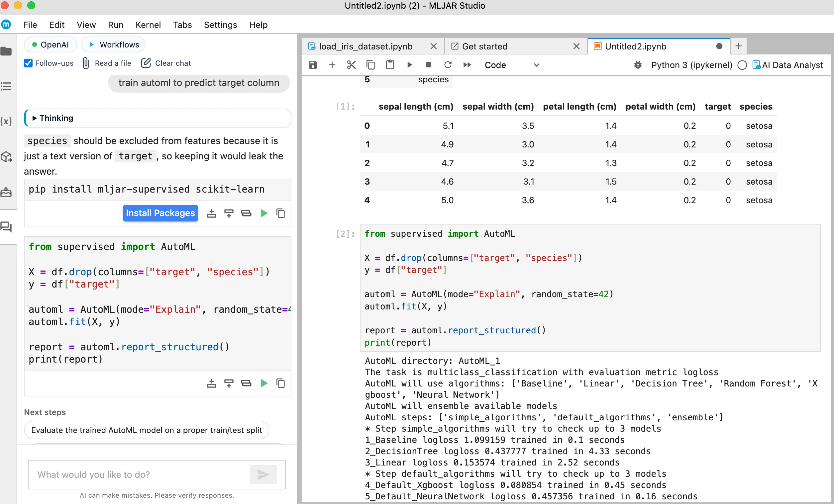Click the kernel status circle indicator

point(742,65)
